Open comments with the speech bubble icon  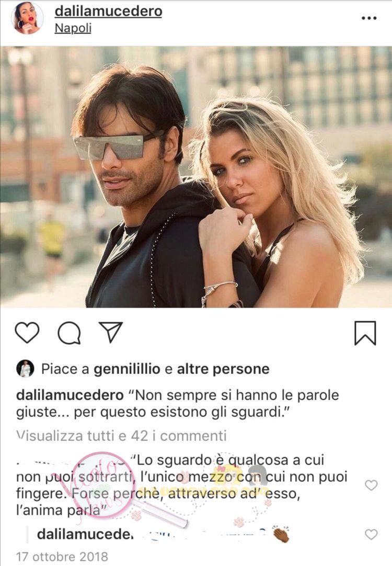69,333
